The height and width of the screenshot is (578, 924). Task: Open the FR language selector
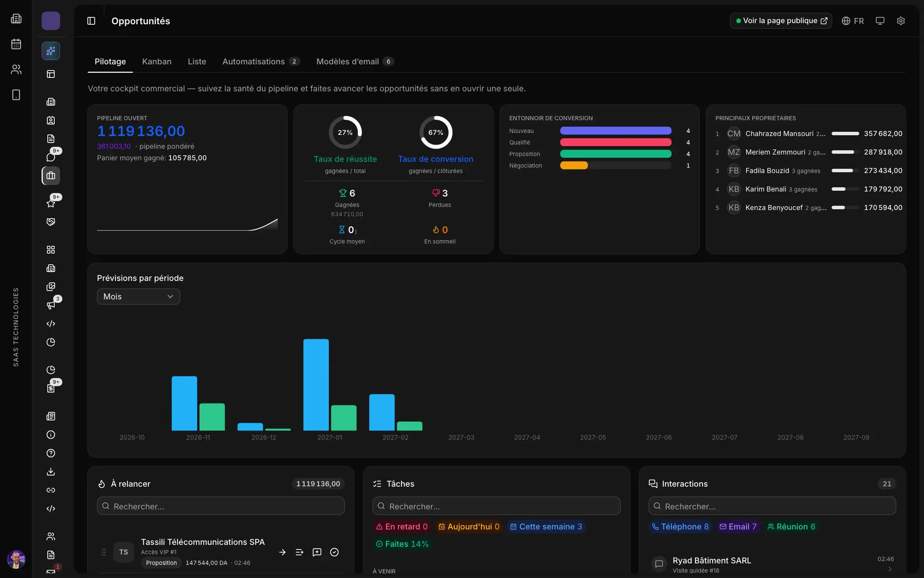852,21
